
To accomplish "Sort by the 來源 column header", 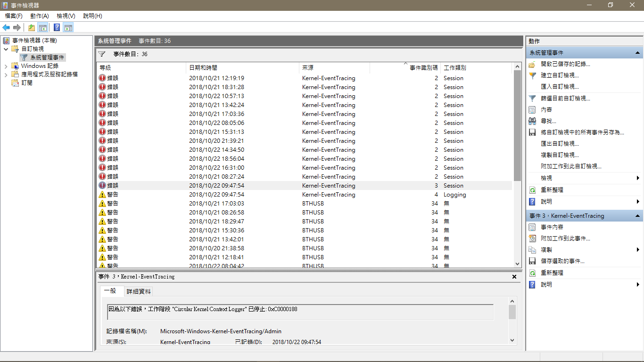I will [x=334, y=68].
